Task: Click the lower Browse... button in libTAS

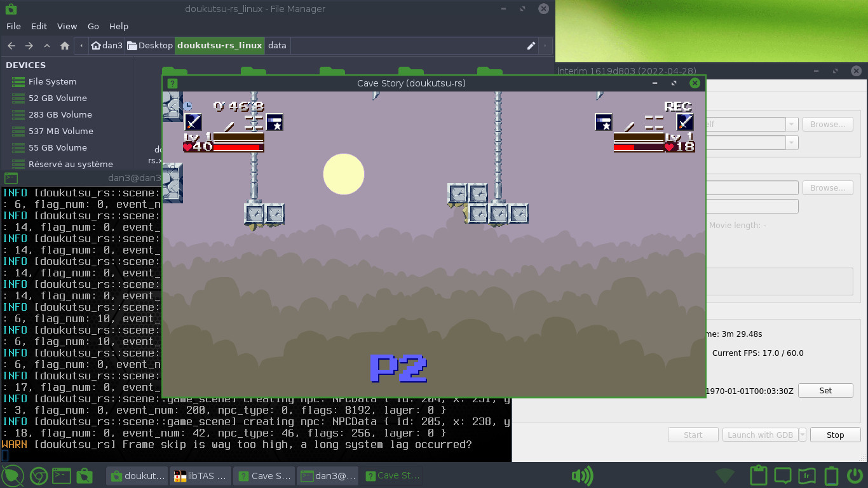Action: pyautogui.click(x=827, y=188)
